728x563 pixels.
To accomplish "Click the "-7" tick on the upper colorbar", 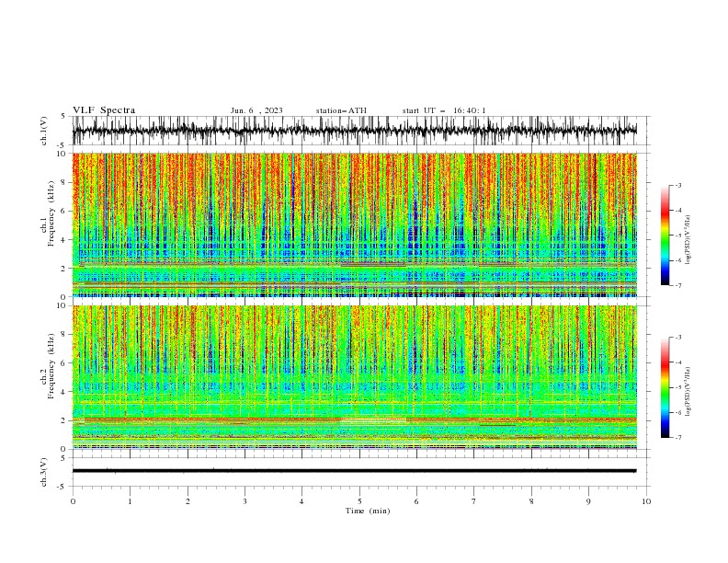I will pyautogui.click(x=678, y=285).
